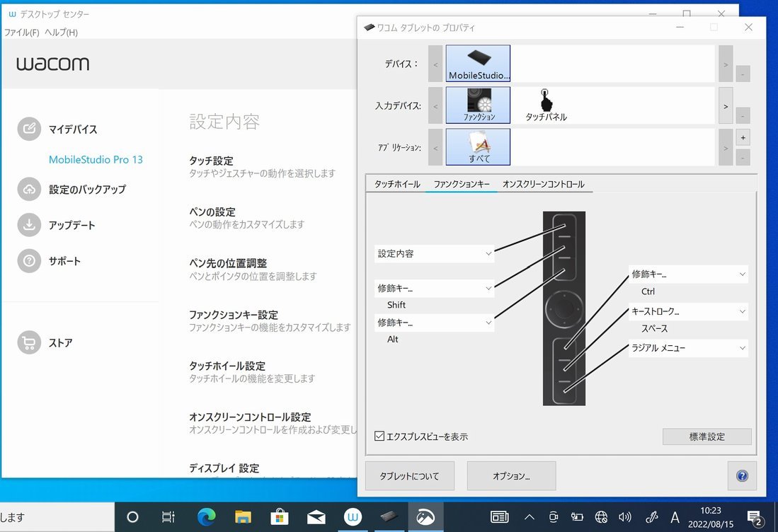Click the マイデバイス label in sidebar
The width and height of the screenshot is (778, 532).
[x=73, y=129]
